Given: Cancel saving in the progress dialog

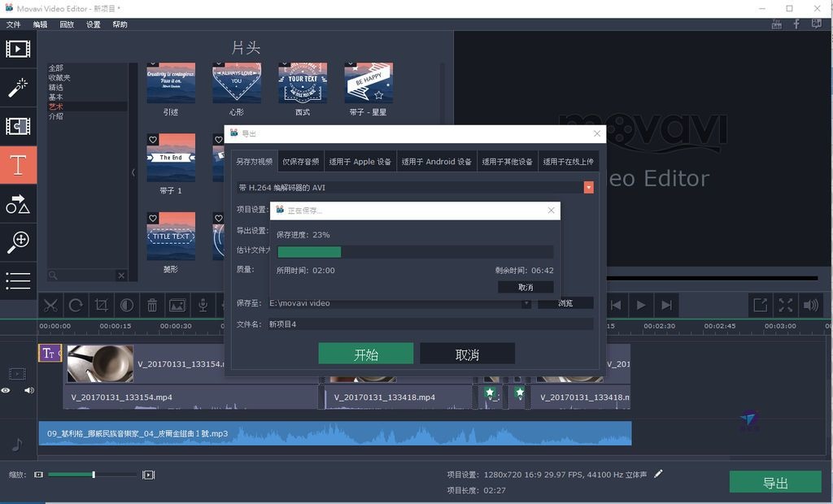Looking at the screenshot, I should [x=526, y=287].
